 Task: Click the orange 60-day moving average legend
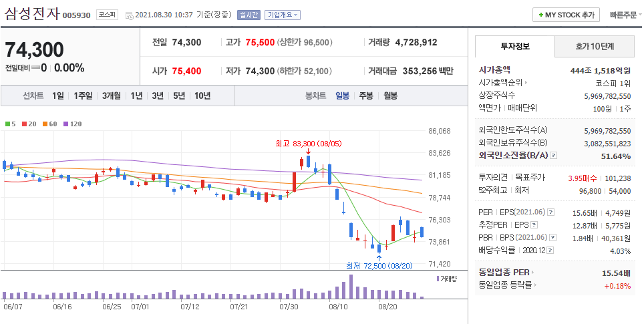click(49, 124)
